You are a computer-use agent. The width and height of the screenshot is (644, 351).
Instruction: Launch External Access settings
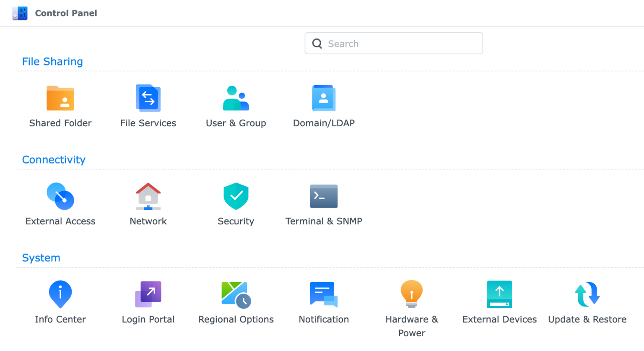(60, 196)
